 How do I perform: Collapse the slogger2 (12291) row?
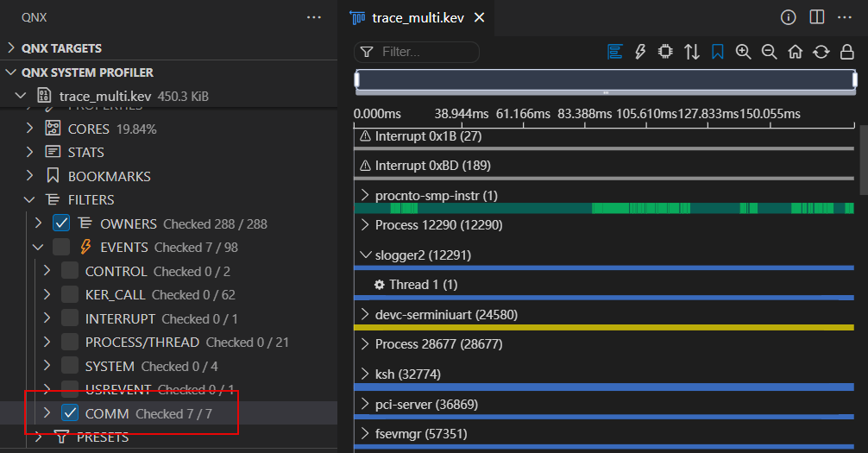(364, 255)
